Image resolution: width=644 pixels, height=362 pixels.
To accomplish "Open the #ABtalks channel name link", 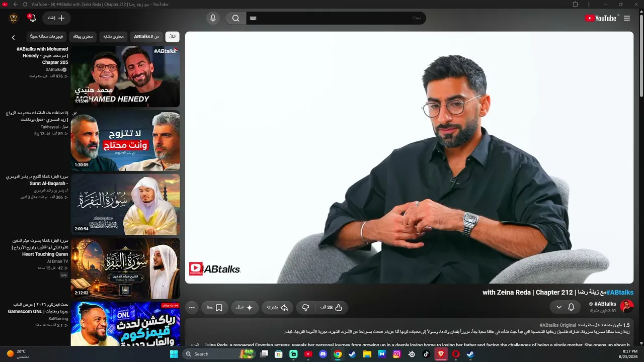I will (605, 304).
